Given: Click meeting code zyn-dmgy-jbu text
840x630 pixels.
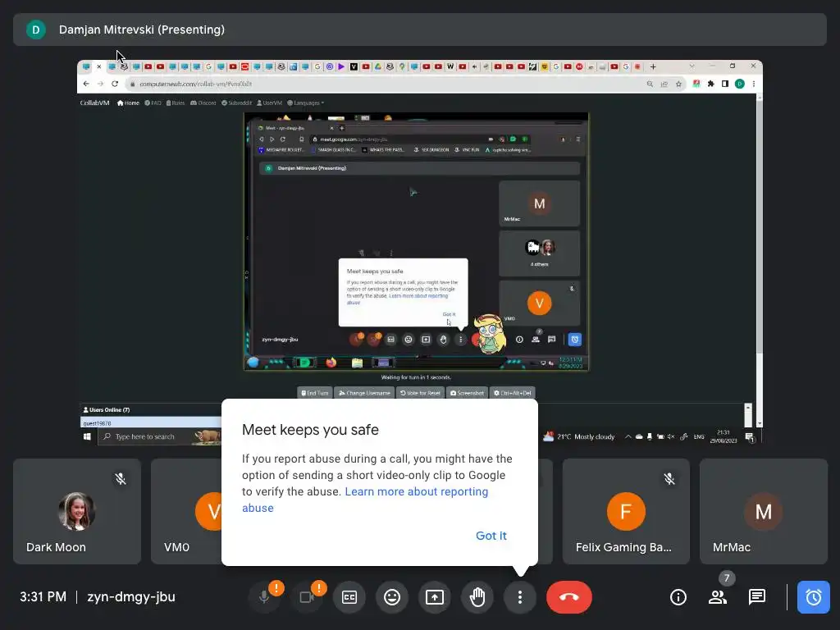Looking at the screenshot, I should (131, 597).
